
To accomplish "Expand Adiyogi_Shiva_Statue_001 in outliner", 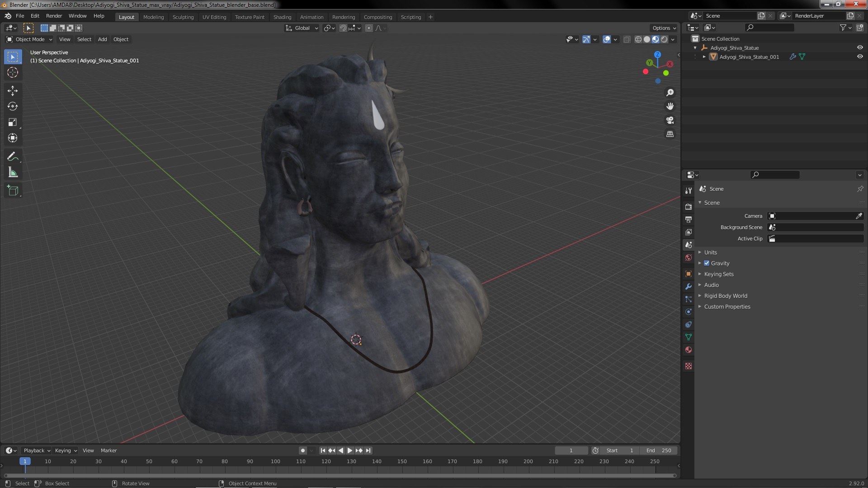I will coord(704,57).
